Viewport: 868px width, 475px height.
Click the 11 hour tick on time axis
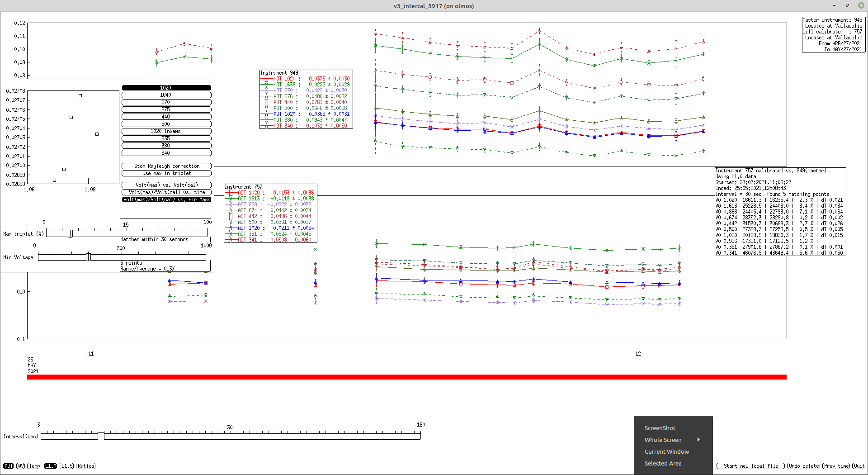(x=90, y=354)
